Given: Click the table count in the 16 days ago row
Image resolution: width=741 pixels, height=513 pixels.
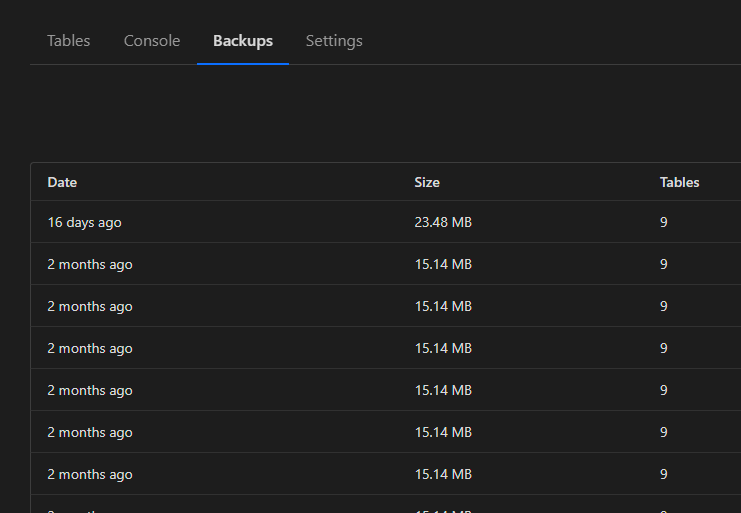Looking at the screenshot, I should (664, 222).
